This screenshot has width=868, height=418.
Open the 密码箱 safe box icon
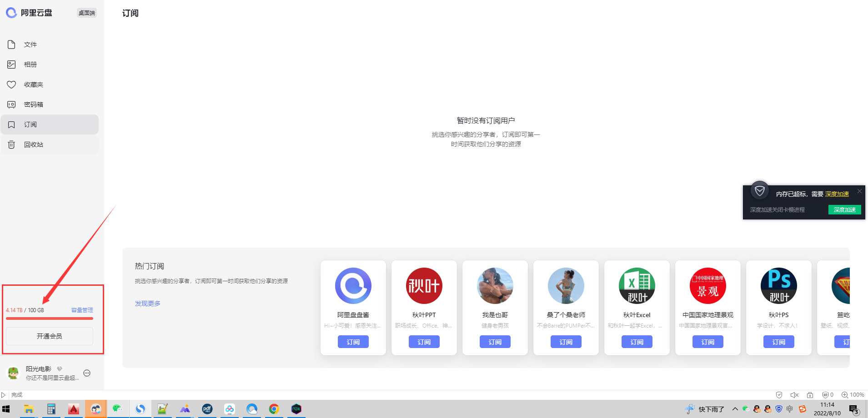[12, 104]
